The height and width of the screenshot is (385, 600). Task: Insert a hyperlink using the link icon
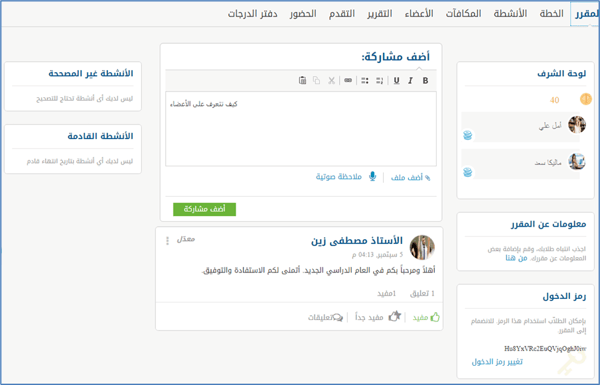click(348, 80)
